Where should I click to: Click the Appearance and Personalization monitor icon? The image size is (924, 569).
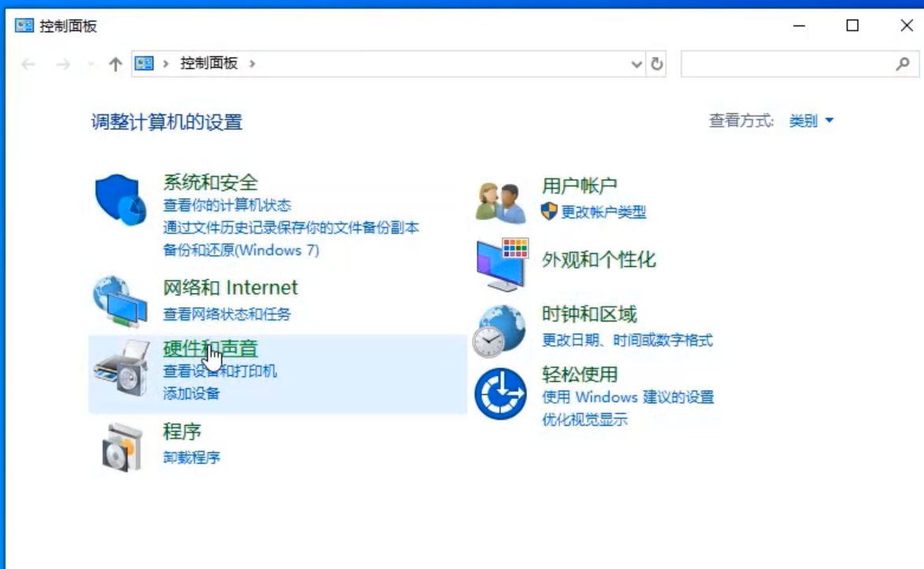[x=501, y=265]
